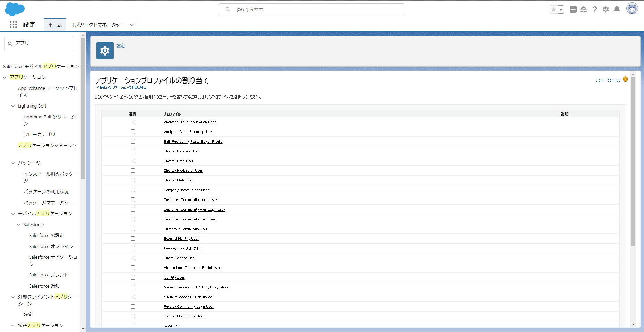
Task: Check the Chatter Moderator User checkbox
Action: click(133, 171)
